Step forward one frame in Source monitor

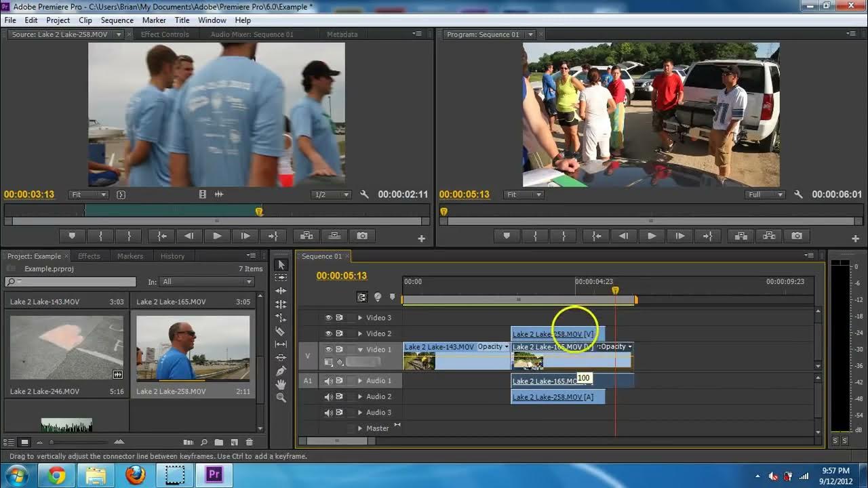point(245,236)
